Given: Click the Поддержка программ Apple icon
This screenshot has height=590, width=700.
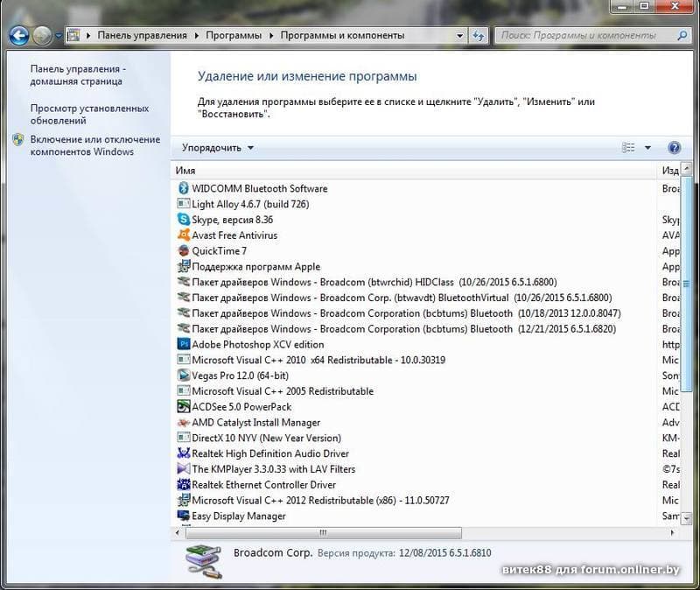Looking at the screenshot, I should pyautogui.click(x=184, y=266).
